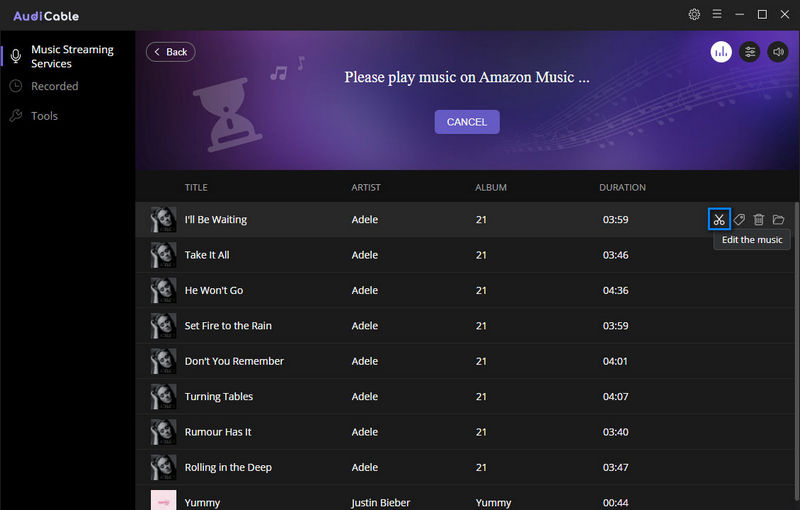Click duration 03:46
Viewport: 800px width, 510px height.
click(x=615, y=255)
